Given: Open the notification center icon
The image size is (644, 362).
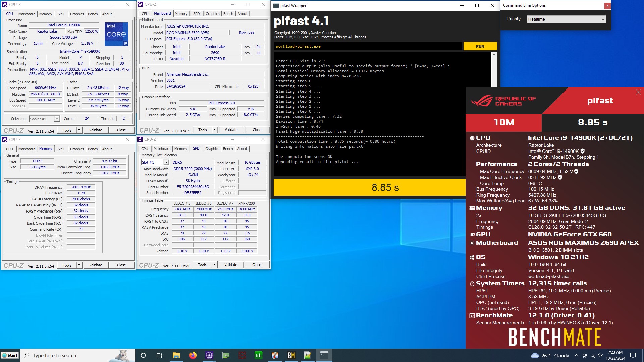Looking at the screenshot, I should [x=633, y=355].
